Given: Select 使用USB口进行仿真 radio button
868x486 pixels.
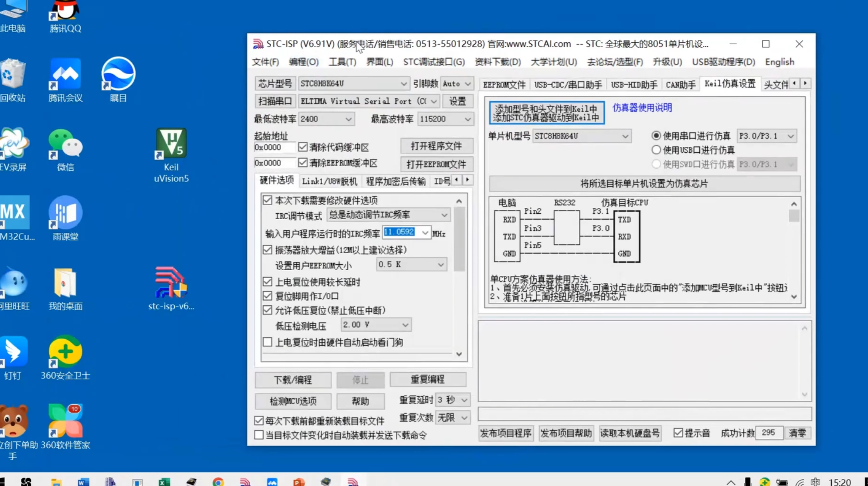Looking at the screenshot, I should (656, 150).
